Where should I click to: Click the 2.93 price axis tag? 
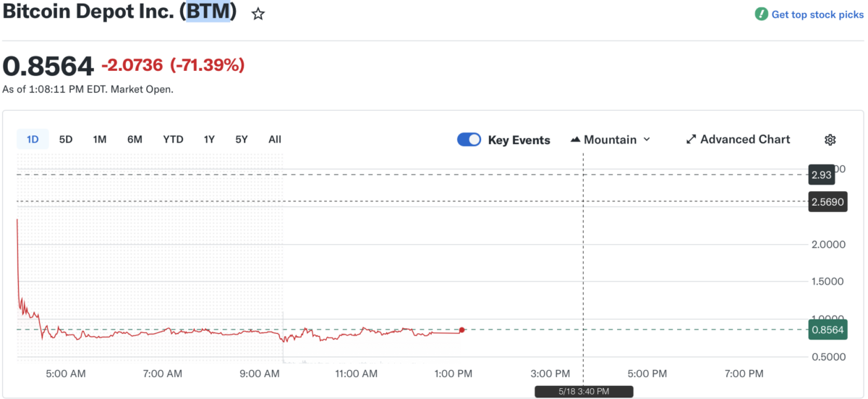(822, 175)
